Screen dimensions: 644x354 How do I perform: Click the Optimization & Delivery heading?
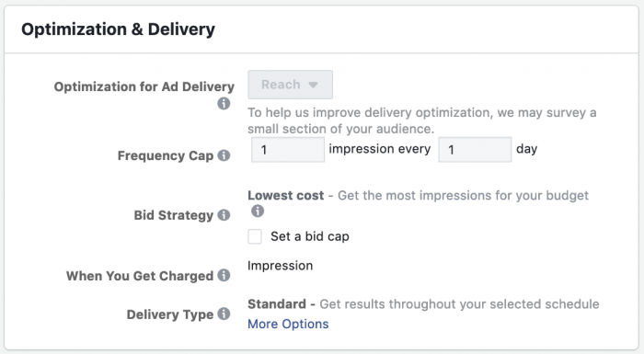(x=119, y=29)
